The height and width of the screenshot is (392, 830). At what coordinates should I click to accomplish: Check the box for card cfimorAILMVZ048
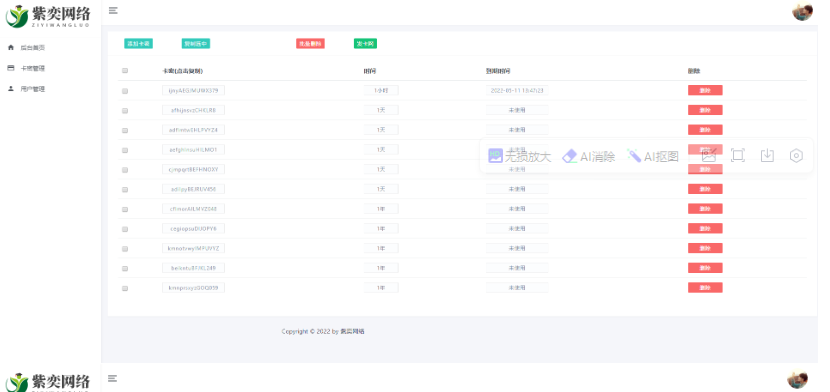click(x=125, y=209)
